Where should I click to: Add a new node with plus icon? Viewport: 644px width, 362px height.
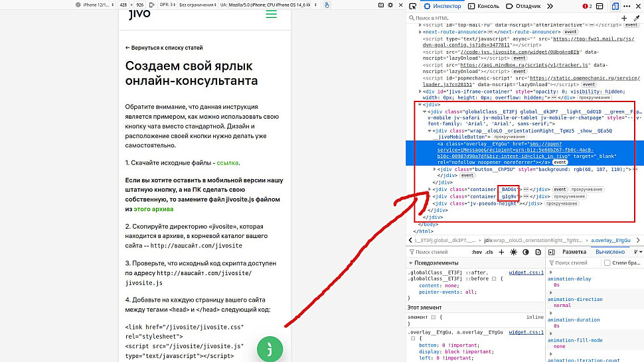point(624,18)
